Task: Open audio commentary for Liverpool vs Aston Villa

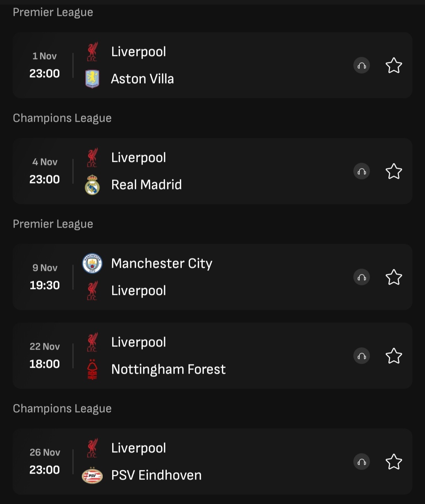Action: (362, 65)
